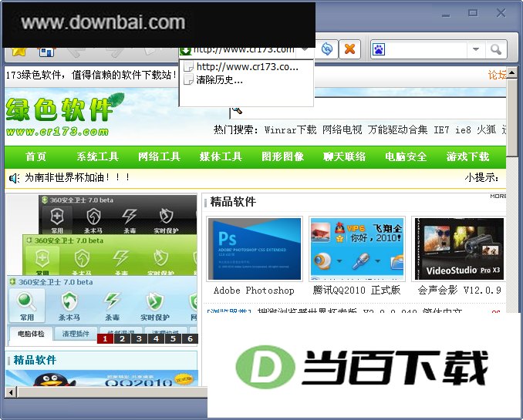Screen dimensions: 523x420
Task: Click the refresh page icon
Action: pyautogui.click(x=327, y=49)
